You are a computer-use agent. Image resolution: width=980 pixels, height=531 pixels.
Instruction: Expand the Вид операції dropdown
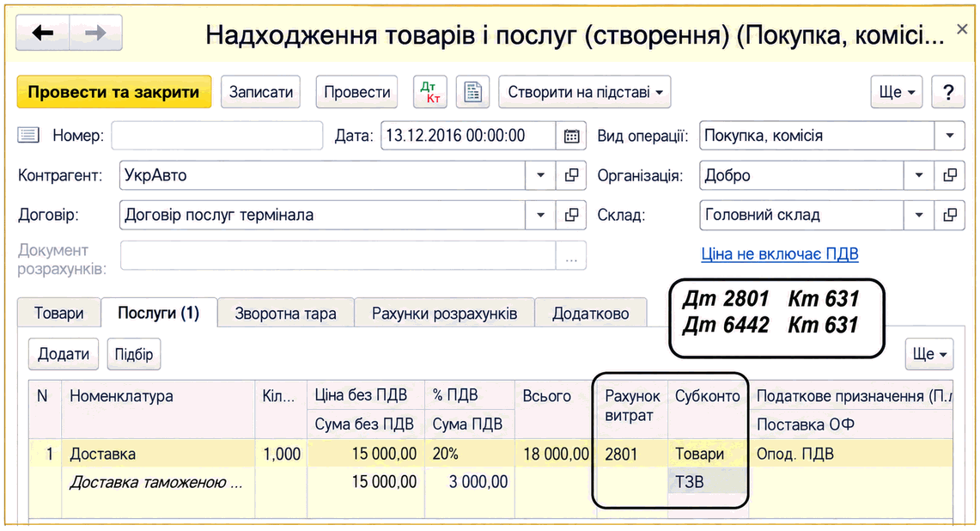[x=949, y=136]
